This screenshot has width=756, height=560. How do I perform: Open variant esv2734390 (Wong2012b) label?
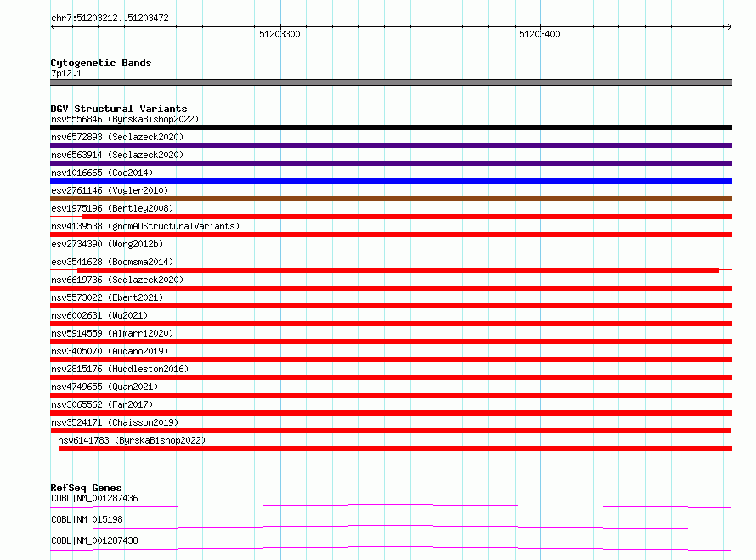point(107,244)
